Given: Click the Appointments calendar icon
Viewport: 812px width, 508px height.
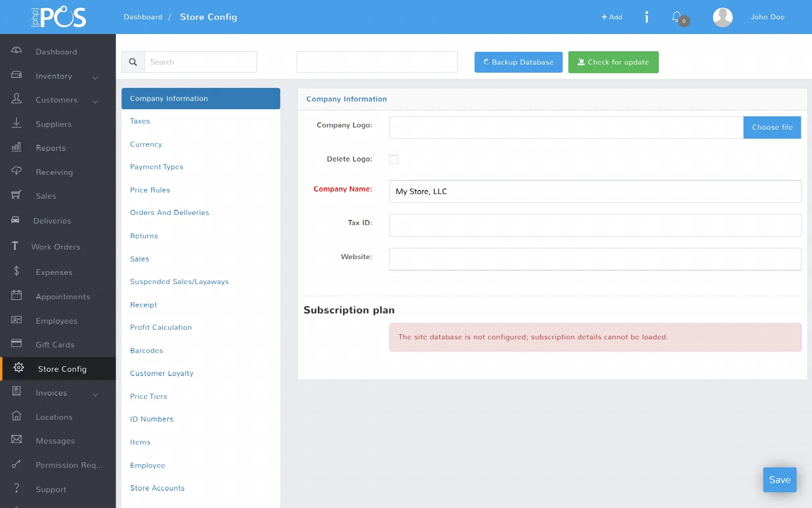Looking at the screenshot, I should click(17, 295).
